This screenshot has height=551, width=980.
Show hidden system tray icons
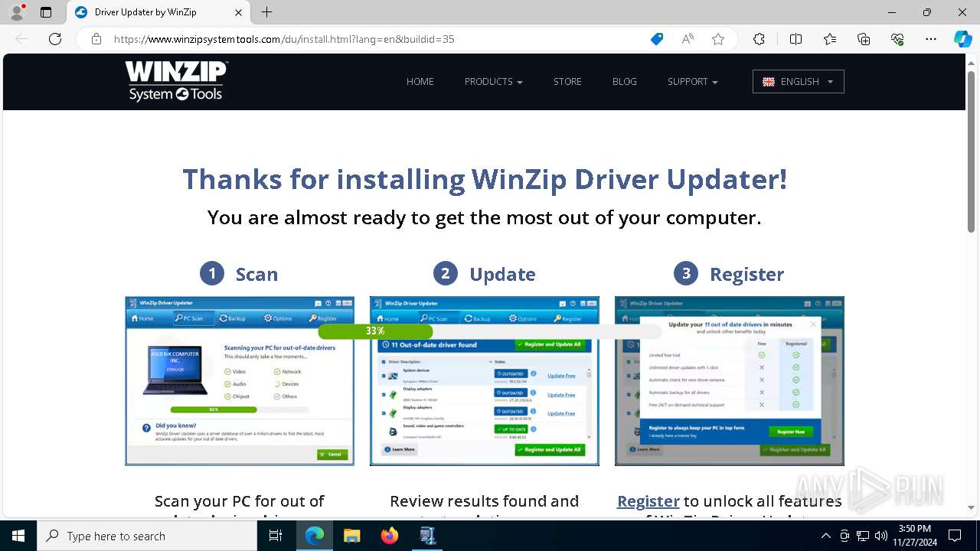[x=825, y=536]
